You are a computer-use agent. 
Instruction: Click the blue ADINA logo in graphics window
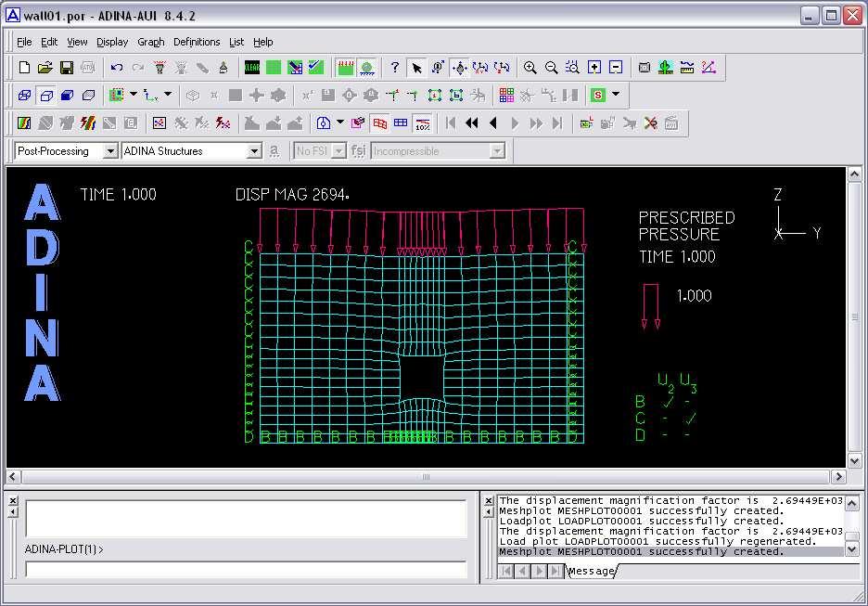click(x=42, y=292)
